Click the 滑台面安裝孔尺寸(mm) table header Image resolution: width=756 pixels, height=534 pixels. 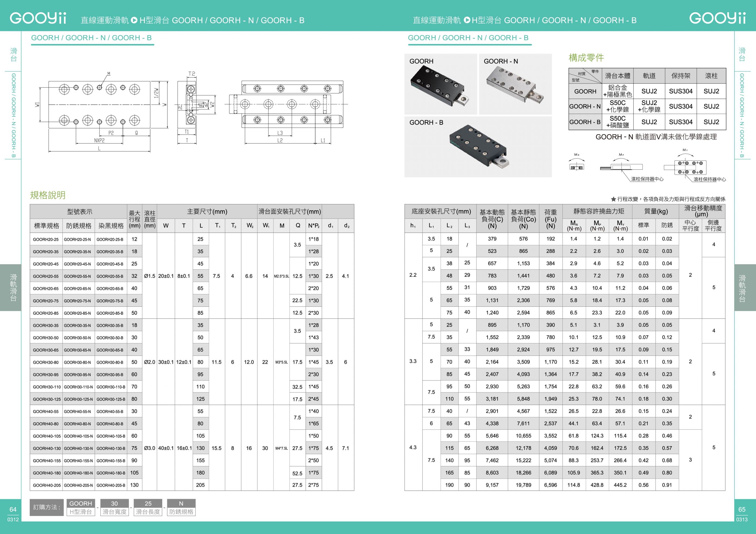289,211
